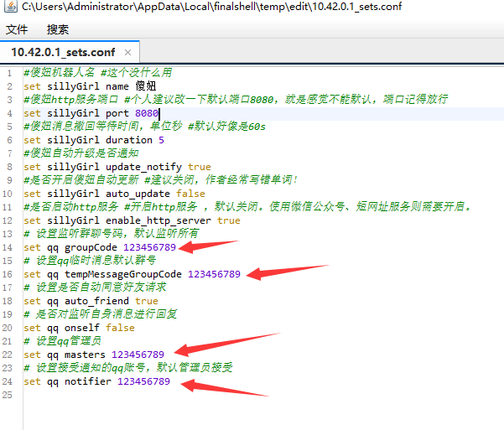504x430 pixels.
Task: Click the word auto_update
Action: pos(138,194)
